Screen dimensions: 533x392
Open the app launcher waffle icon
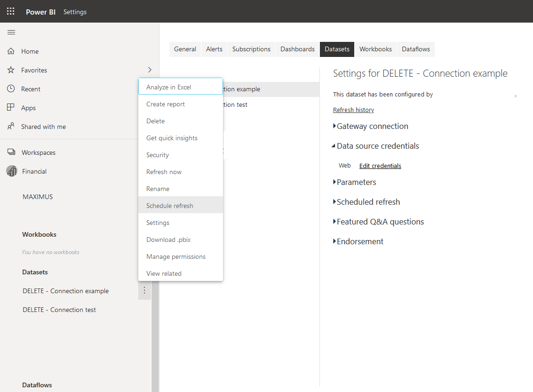point(10,11)
